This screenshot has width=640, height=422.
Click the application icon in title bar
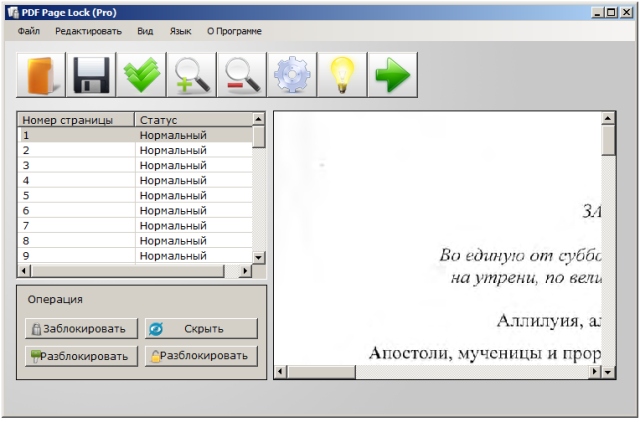[x=13, y=13]
